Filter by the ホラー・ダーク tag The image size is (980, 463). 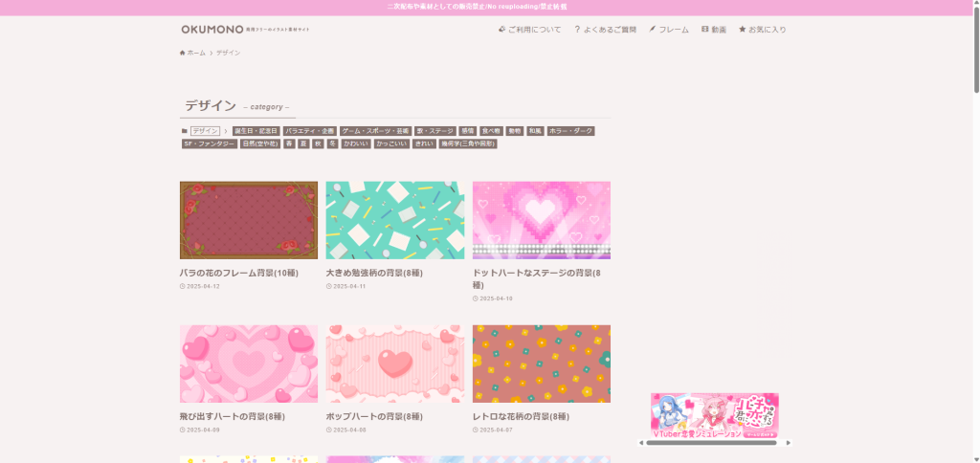click(570, 131)
